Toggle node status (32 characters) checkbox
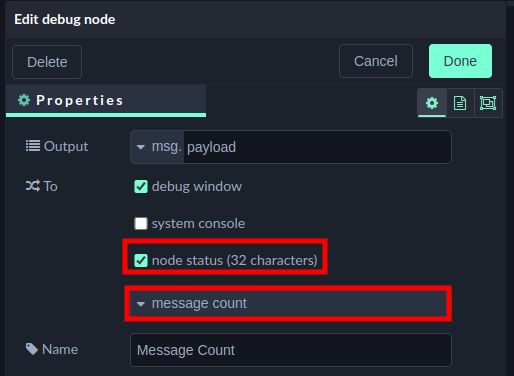Image resolution: width=514 pixels, height=376 pixels. [141, 260]
